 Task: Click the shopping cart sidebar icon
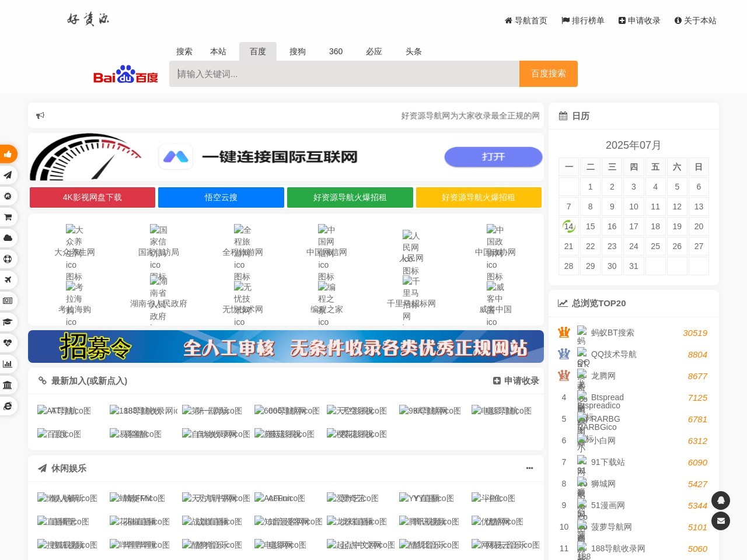point(8,217)
